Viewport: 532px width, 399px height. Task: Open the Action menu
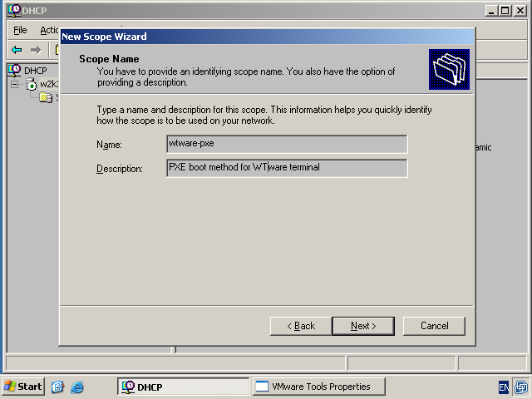[48, 30]
